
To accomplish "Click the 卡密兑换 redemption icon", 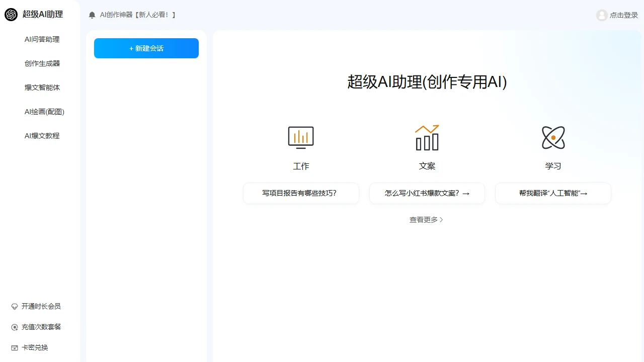I will (x=14, y=347).
